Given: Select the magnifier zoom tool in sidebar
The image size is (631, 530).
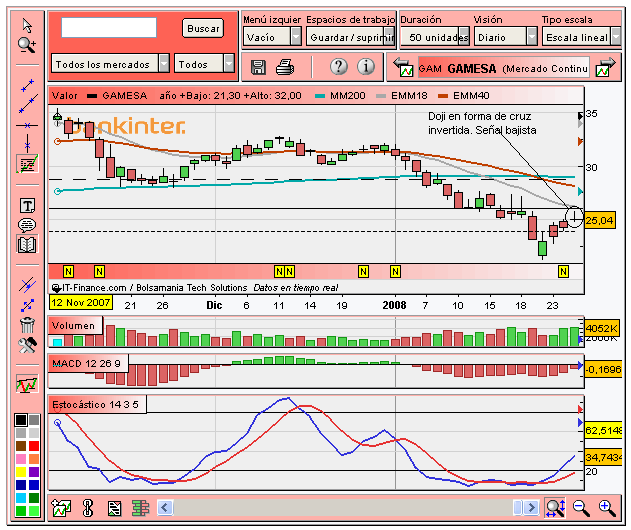Looking at the screenshot, I should tap(27, 45).
